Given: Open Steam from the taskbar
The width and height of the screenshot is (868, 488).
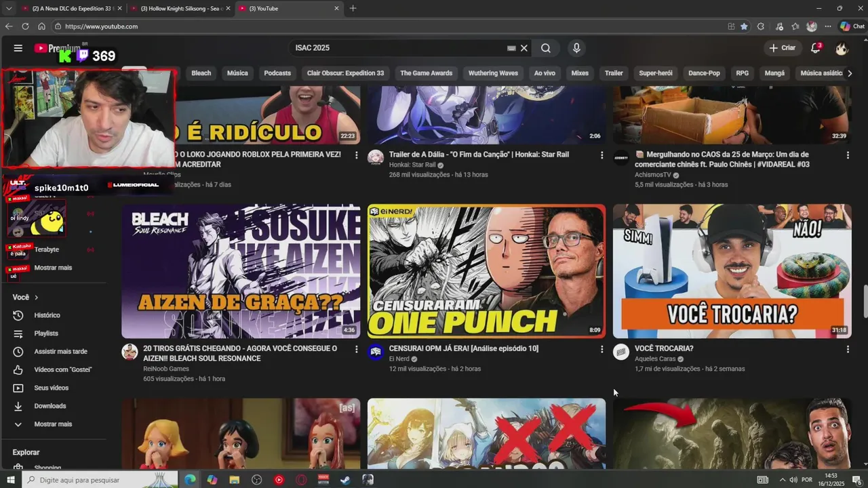Looking at the screenshot, I should [x=345, y=480].
